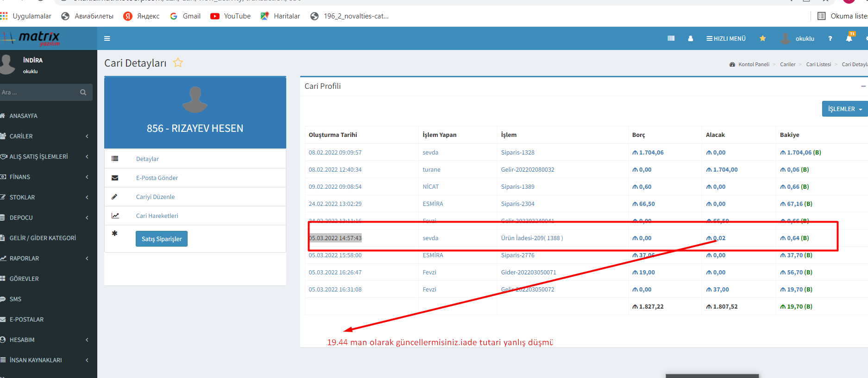Screen dimensions: 868x378
Task: Collapse the Cari Profili panel
Action: pos(863,86)
